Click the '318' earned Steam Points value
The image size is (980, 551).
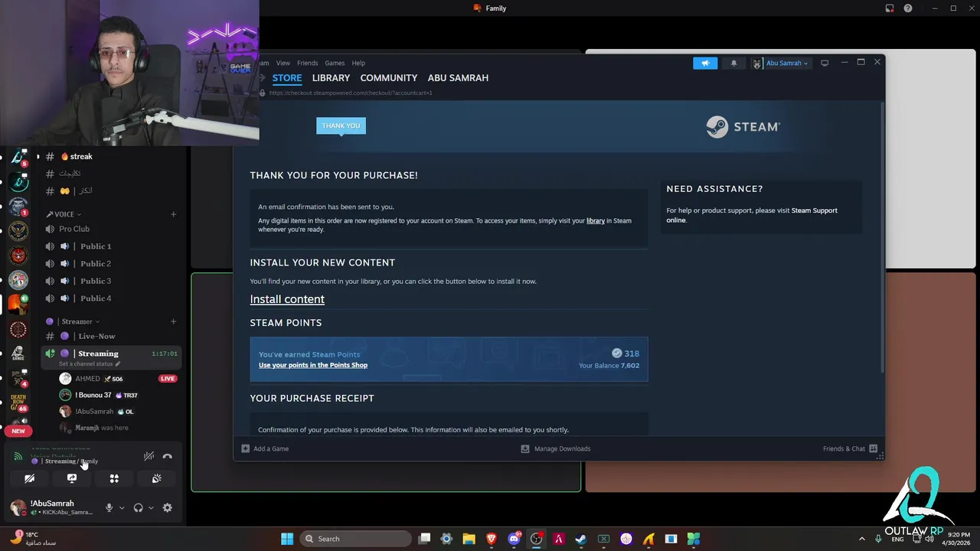click(x=632, y=354)
